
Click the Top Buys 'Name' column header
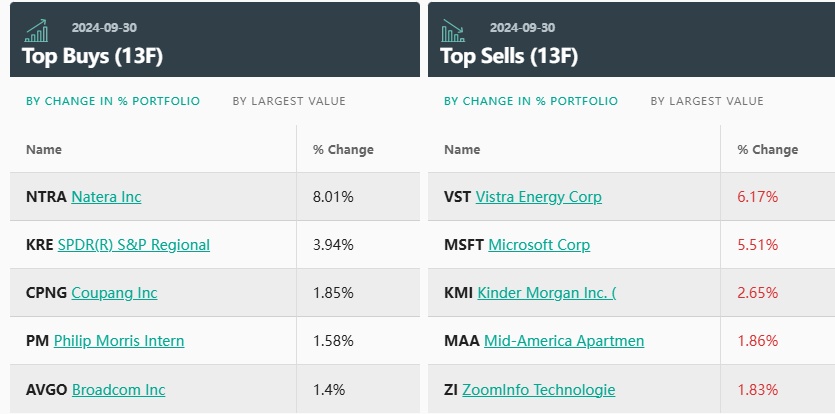pos(44,150)
